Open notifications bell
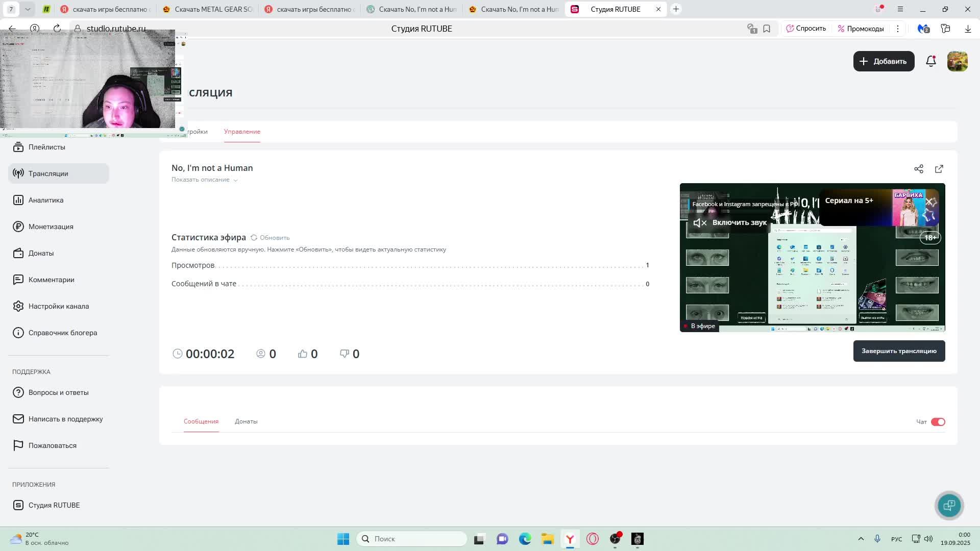 931,61
